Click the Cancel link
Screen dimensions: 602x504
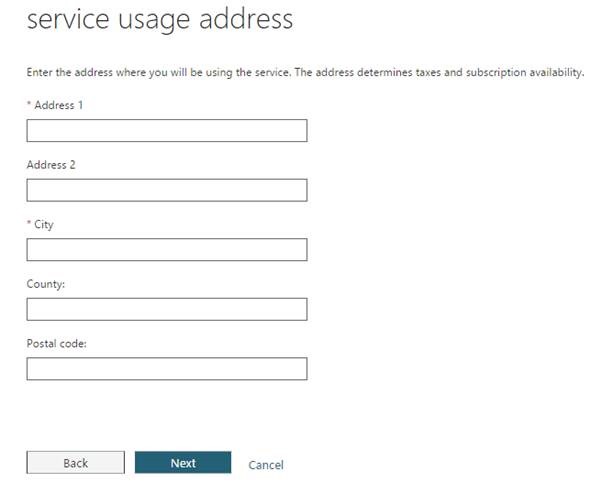point(266,465)
